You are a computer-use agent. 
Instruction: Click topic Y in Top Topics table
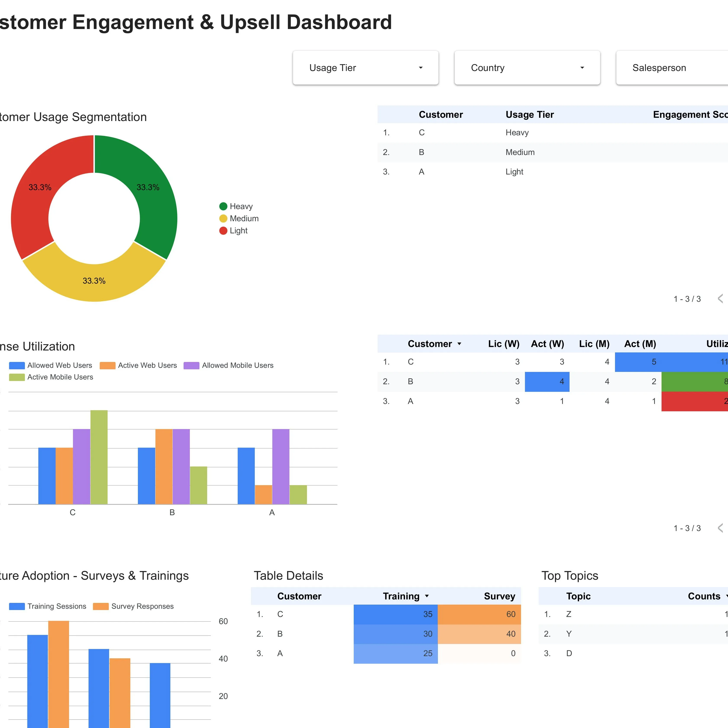569,634
